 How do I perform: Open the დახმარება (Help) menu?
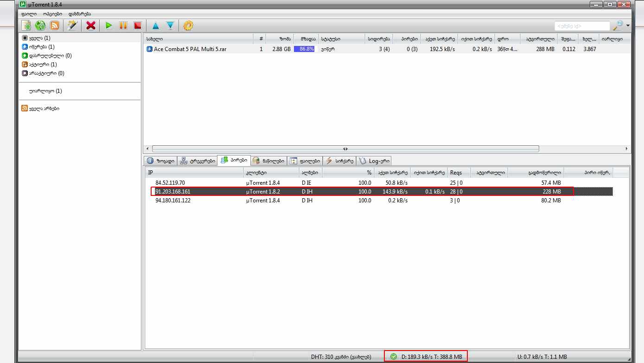[x=80, y=14]
